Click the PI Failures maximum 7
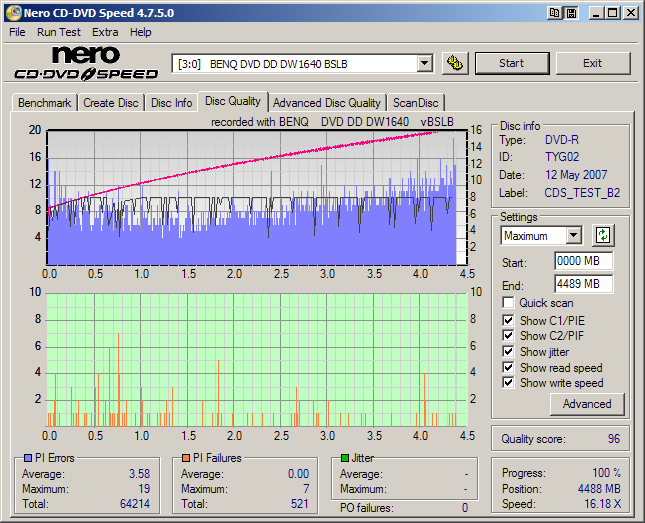This screenshot has height=523, width=645. pyautogui.click(x=306, y=489)
